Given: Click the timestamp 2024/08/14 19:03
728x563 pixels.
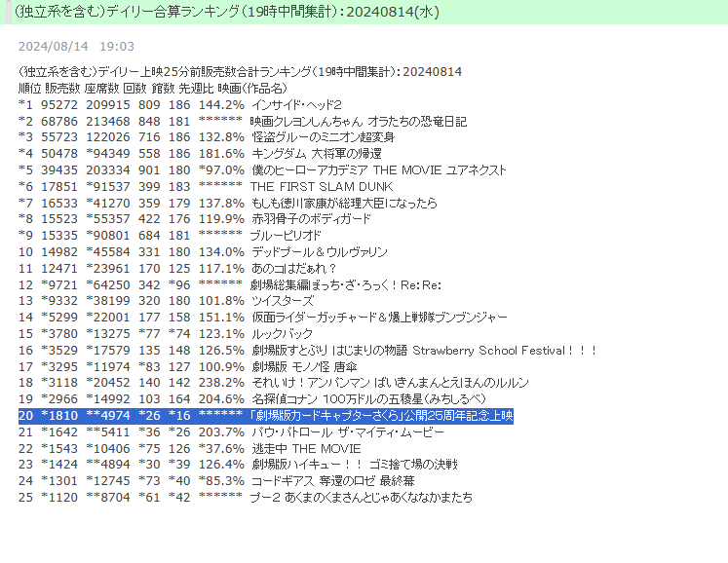Looking at the screenshot, I should click(76, 47).
